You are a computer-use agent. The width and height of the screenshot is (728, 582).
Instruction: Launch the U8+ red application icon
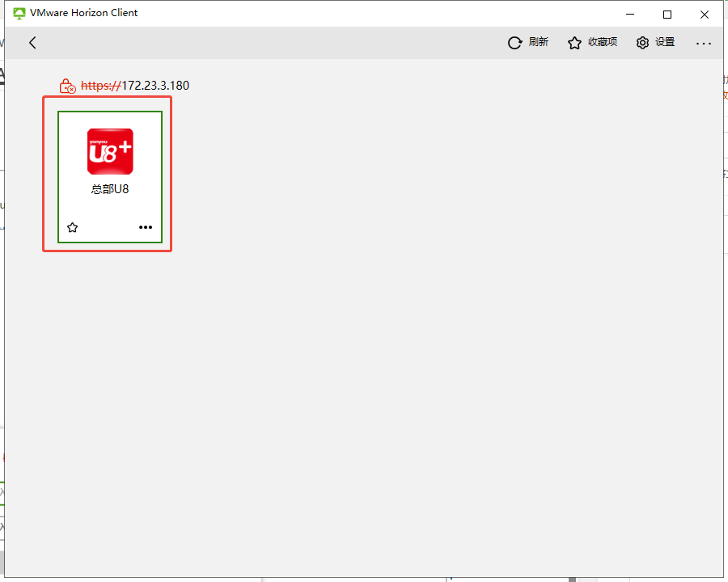point(110,151)
